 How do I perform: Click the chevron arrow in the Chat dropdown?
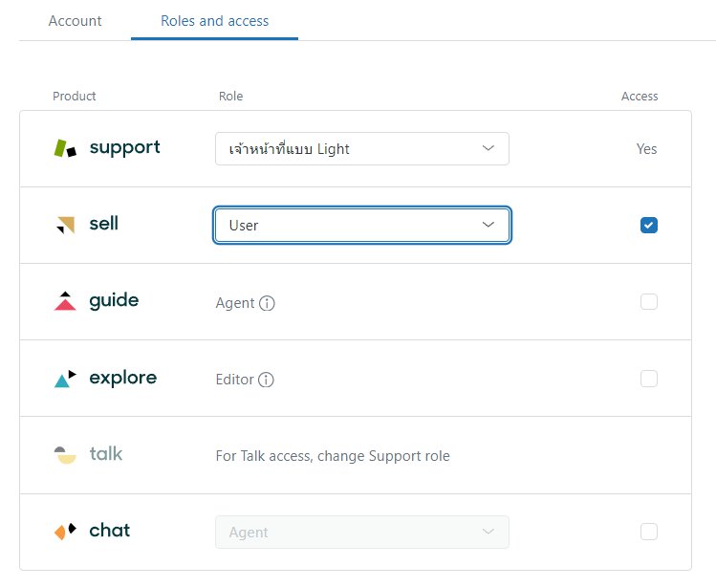[488, 532]
